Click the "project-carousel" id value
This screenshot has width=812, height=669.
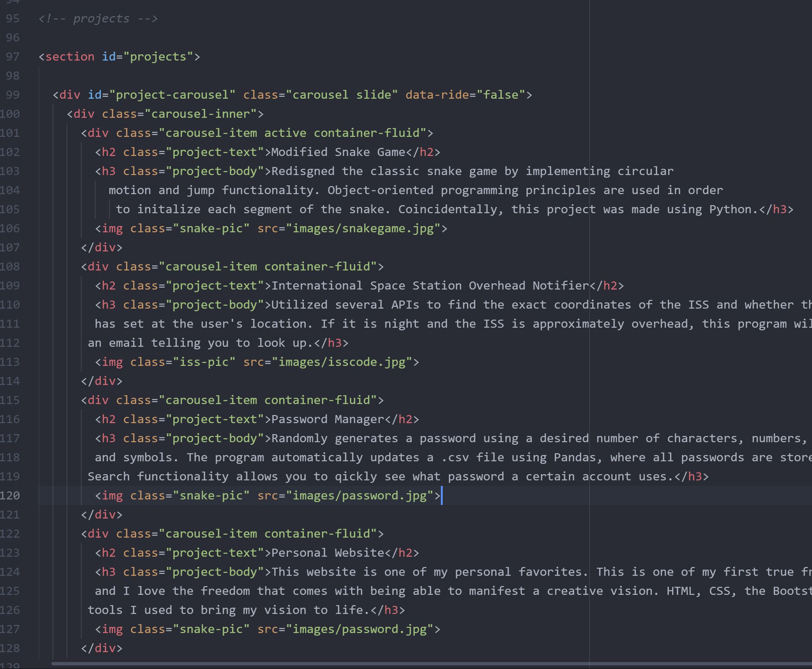[172, 95]
